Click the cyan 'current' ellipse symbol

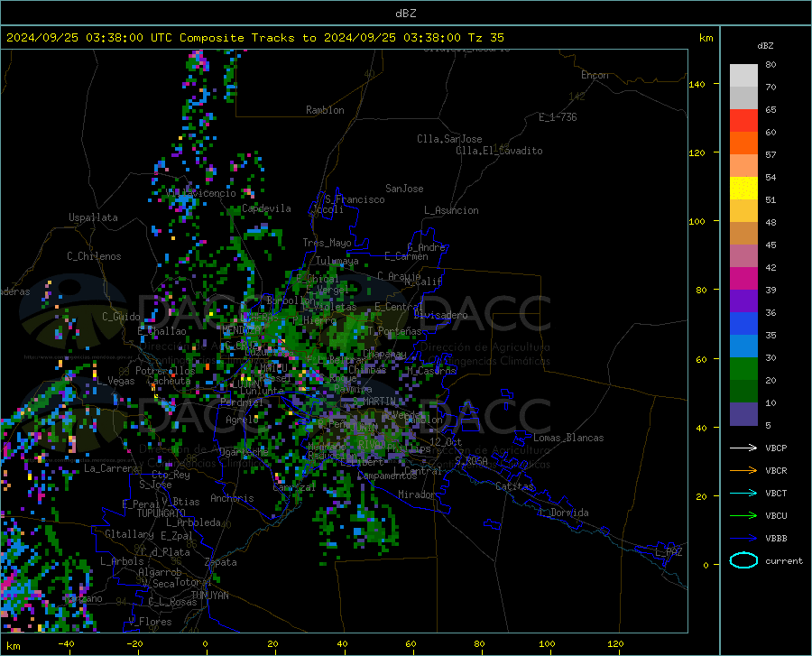click(x=743, y=560)
